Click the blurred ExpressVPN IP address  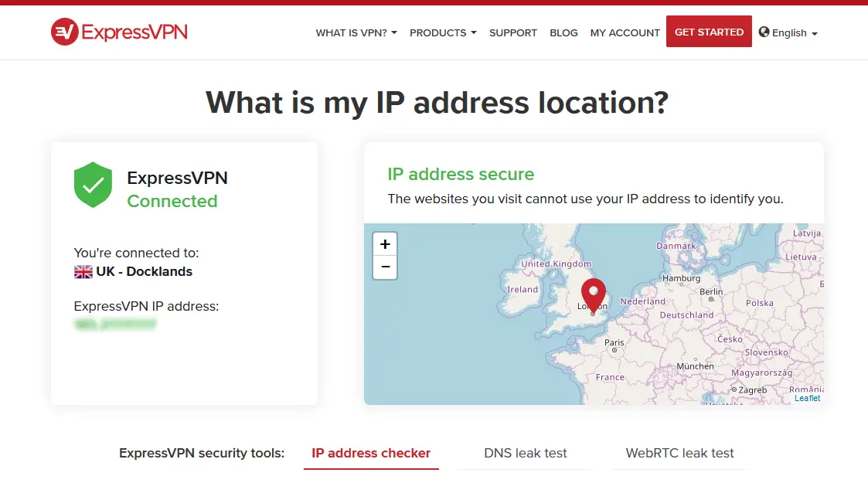tap(115, 325)
